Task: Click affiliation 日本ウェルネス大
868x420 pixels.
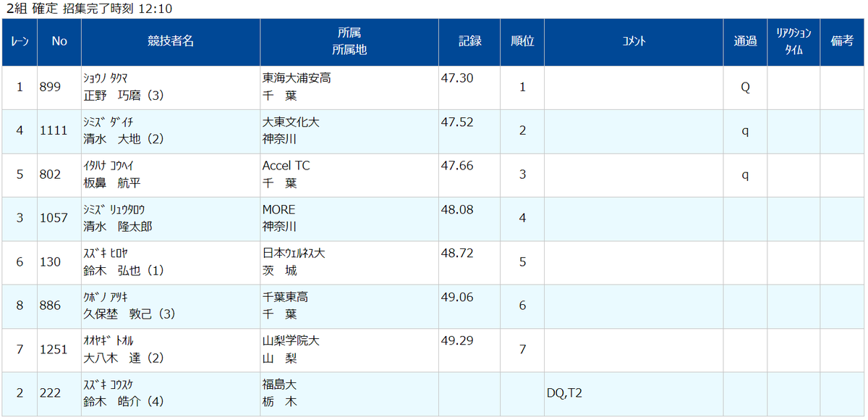Action: point(294,253)
